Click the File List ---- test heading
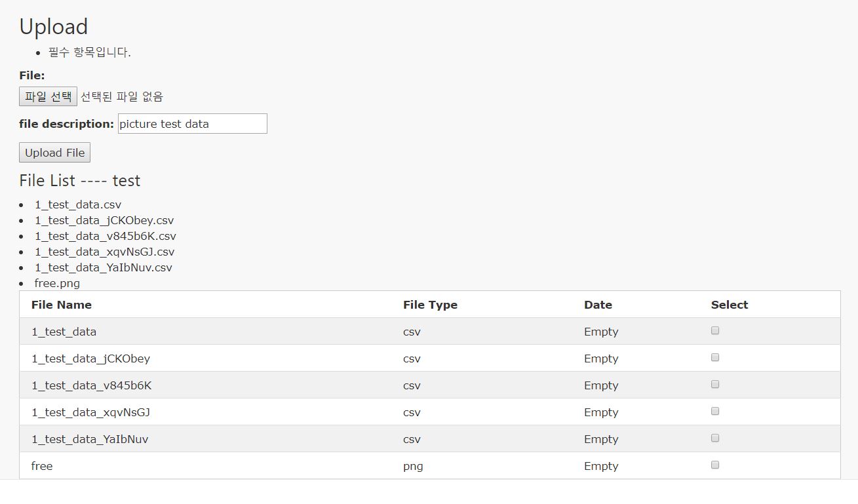The width and height of the screenshot is (858, 504). (x=80, y=180)
